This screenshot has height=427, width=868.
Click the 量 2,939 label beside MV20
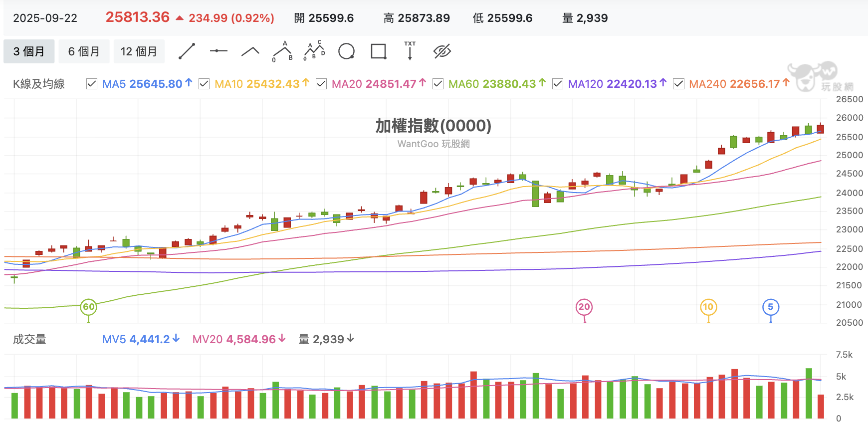pyautogui.click(x=326, y=339)
